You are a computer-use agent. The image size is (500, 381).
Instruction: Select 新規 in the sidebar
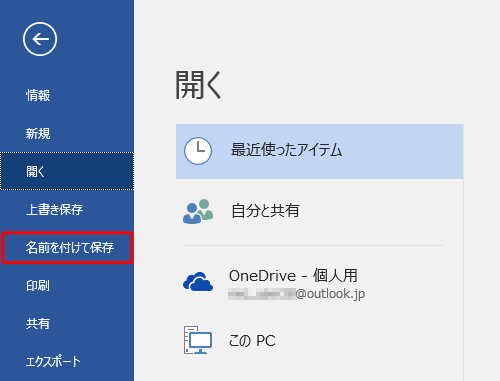click(38, 133)
